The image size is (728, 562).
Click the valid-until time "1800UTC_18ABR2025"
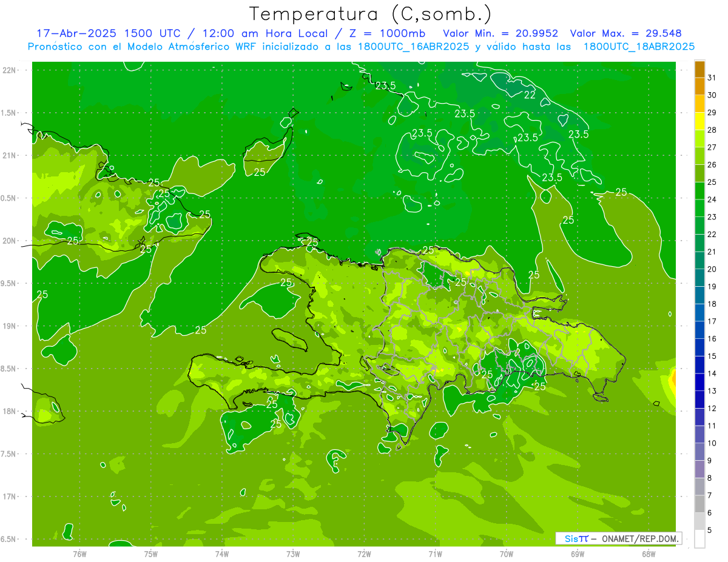(x=639, y=47)
